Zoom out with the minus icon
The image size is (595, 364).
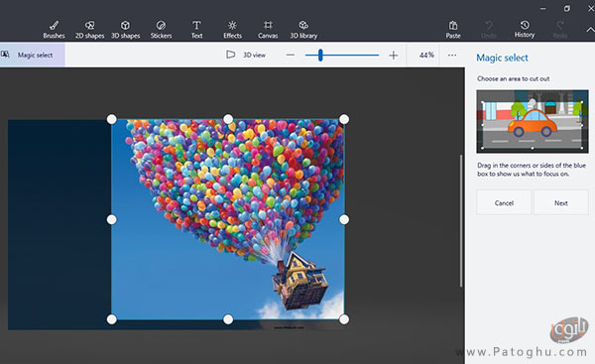[291, 55]
